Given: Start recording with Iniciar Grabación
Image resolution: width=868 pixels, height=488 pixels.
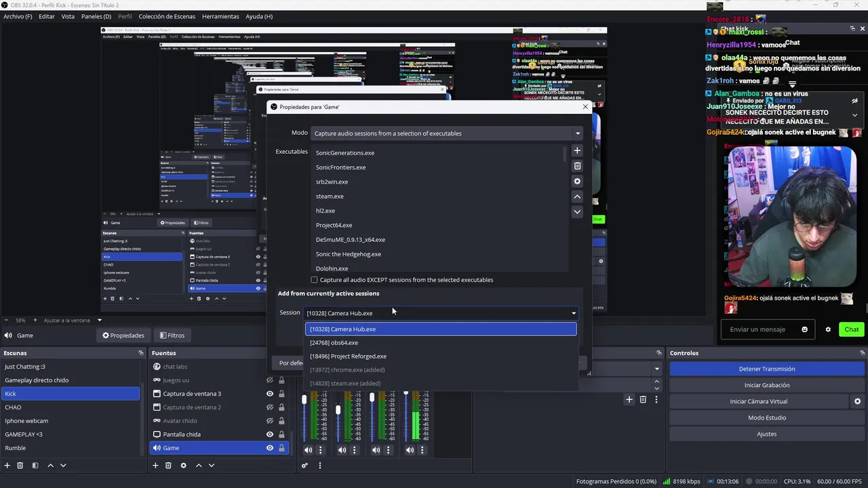Looking at the screenshot, I should (x=766, y=385).
